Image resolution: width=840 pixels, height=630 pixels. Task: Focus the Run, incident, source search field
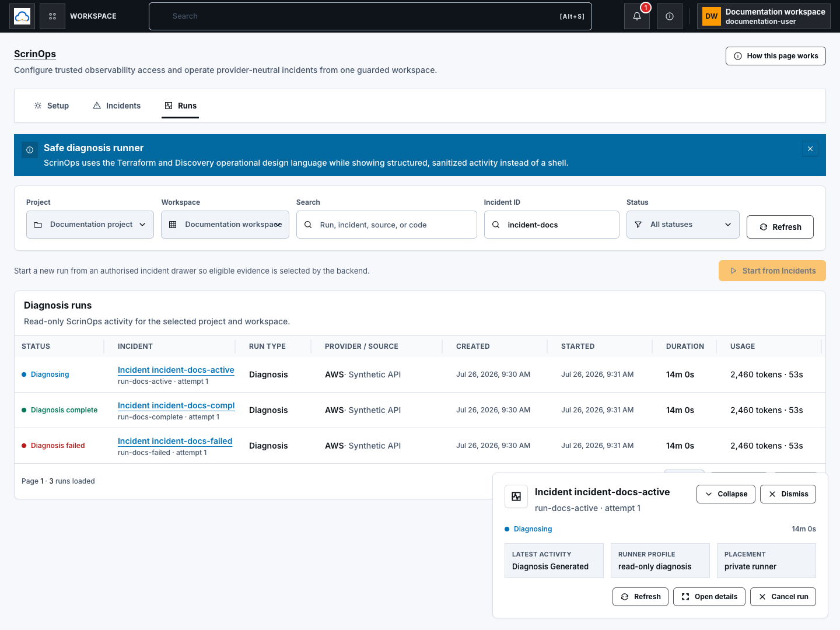[387, 225]
